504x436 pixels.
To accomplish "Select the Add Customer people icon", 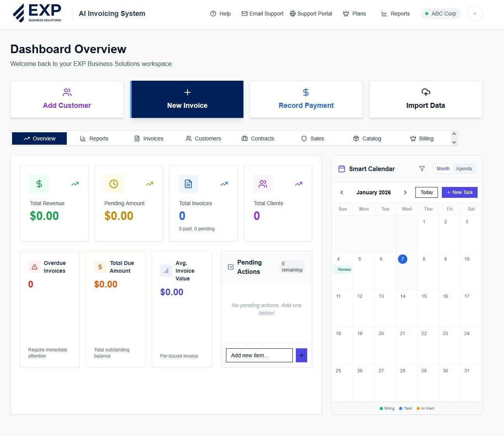I will pos(67,92).
